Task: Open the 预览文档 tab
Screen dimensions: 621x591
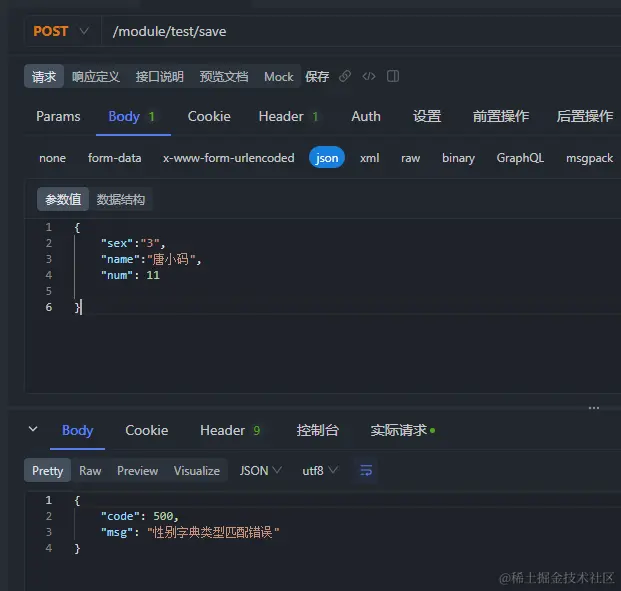Action: (x=224, y=76)
